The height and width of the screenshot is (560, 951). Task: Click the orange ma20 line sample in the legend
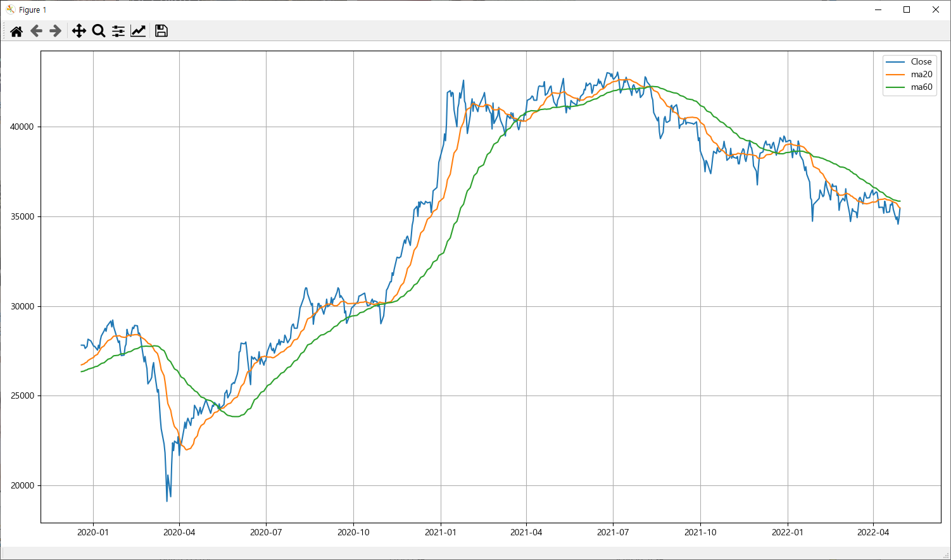click(895, 75)
